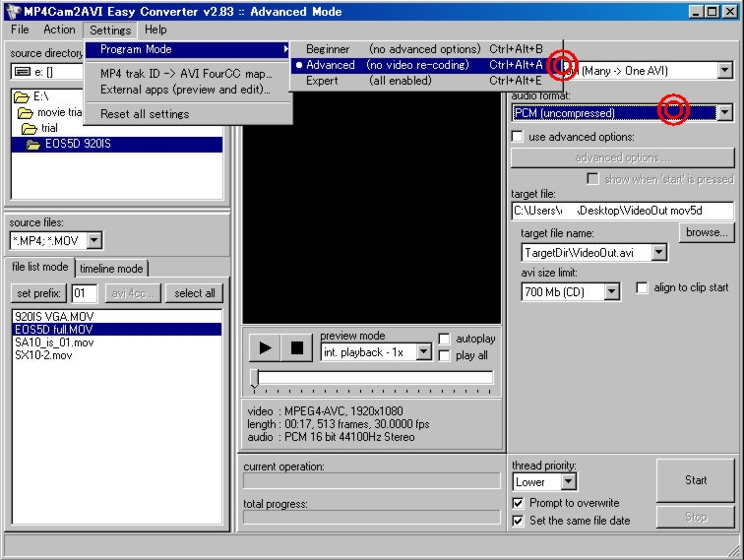Select SA10_is_01.mov in file list
This screenshot has width=744, height=560.
117,342
